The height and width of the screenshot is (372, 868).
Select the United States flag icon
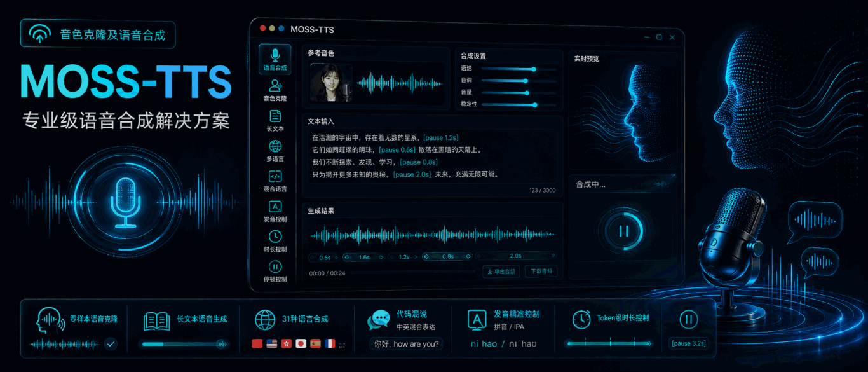pos(272,344)
